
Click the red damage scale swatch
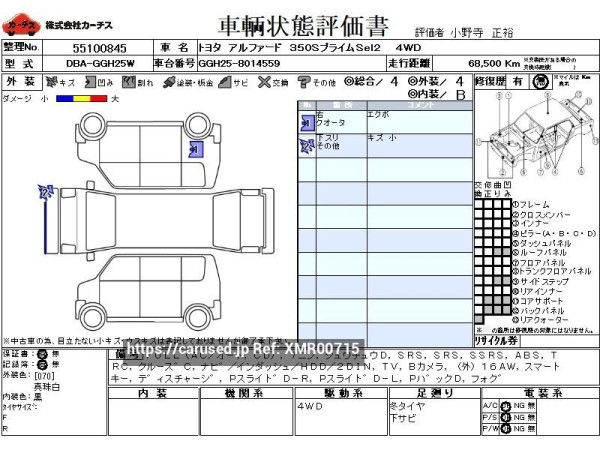click(99, 99)
